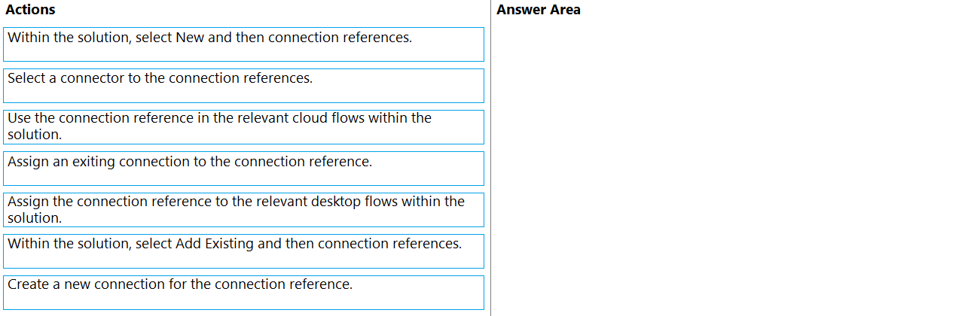Pick the action about relevant cloud flows
This screenshot has height=316, width=980.
click(x=243, y=127)
